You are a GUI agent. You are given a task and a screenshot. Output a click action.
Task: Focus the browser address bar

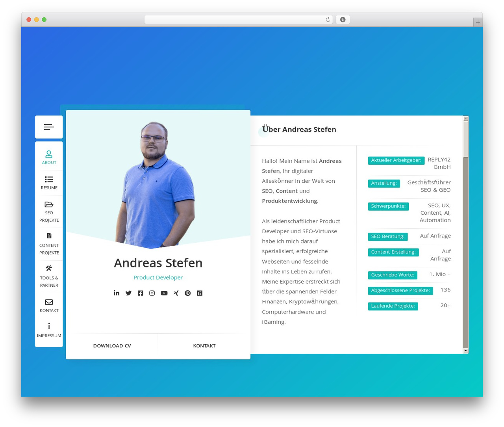[238, 20]
